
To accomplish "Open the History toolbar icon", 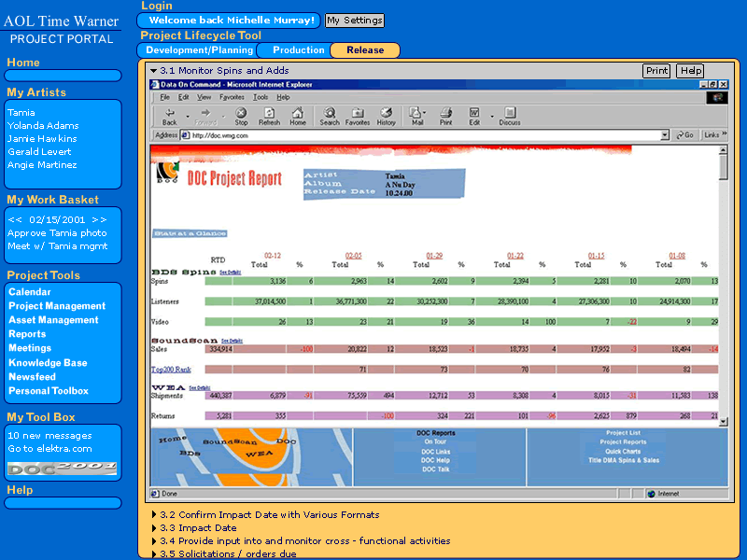I will coord(387,112).
